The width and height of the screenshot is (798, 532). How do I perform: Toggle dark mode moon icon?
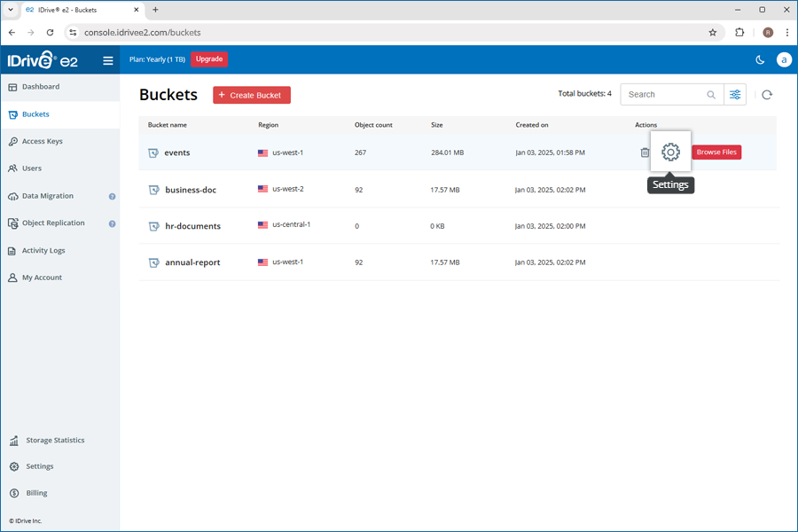click(x=760, y=59)
